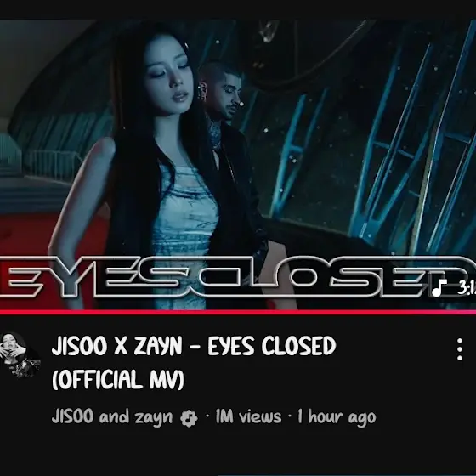Click the title line JISOO X ZAYN – EYES CLOSED
Viewport: 476px width, 476px height.
pos(194,345)
